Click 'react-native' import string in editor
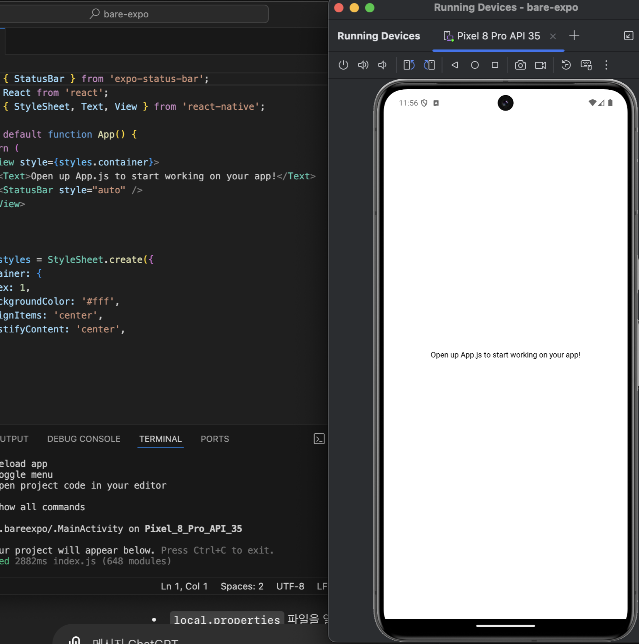The width and height of the screenshot is (644, 644). [x=221, y=106]
